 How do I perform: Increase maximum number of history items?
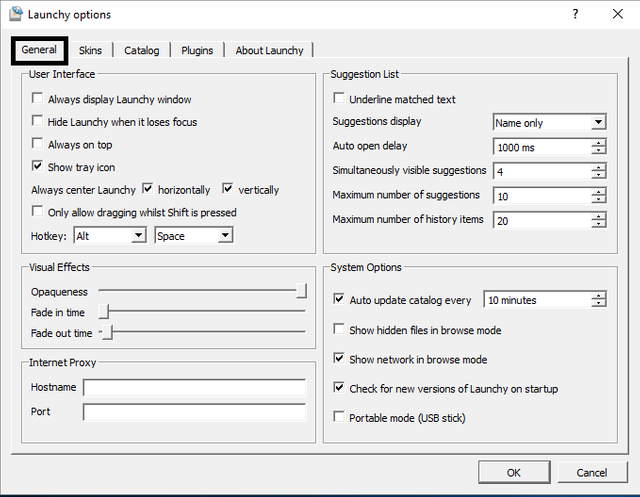(x=599, y=216)
